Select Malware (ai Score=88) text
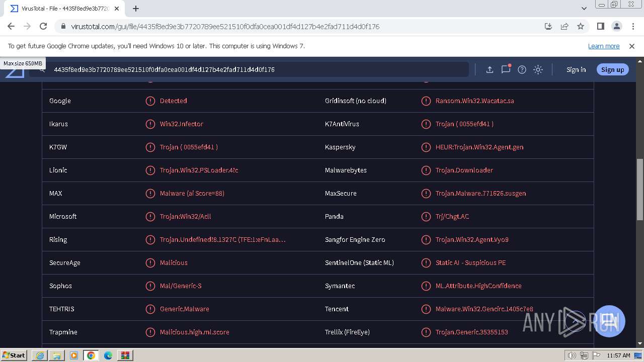The width and height of the screenshot is (644, 362). click(192, 193)
